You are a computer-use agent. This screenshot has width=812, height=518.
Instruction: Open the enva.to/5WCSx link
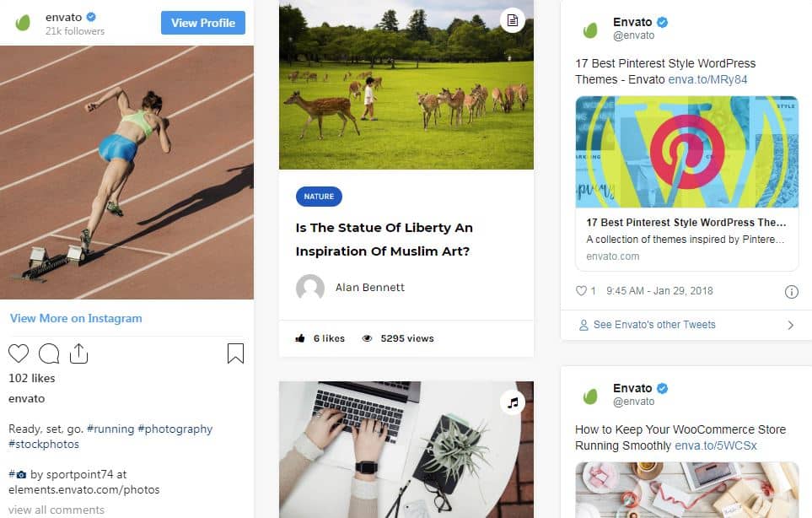click(716, 445)
